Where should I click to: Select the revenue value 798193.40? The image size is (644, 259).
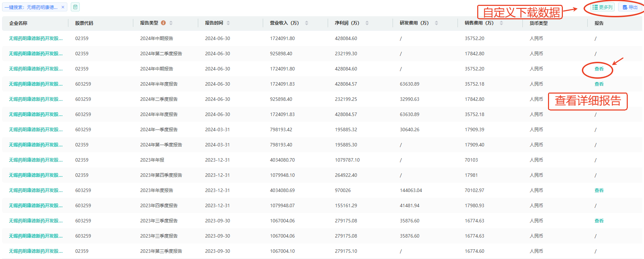pos(281,145)
